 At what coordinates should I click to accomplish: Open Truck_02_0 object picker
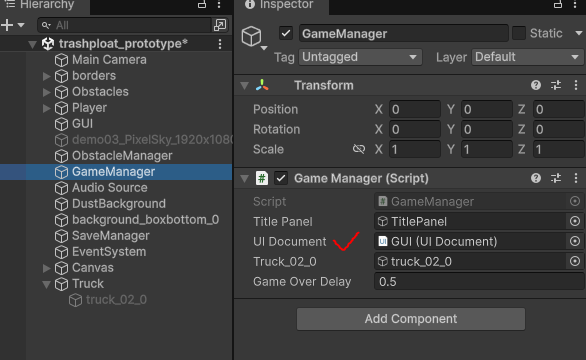[x=575, y=261]
